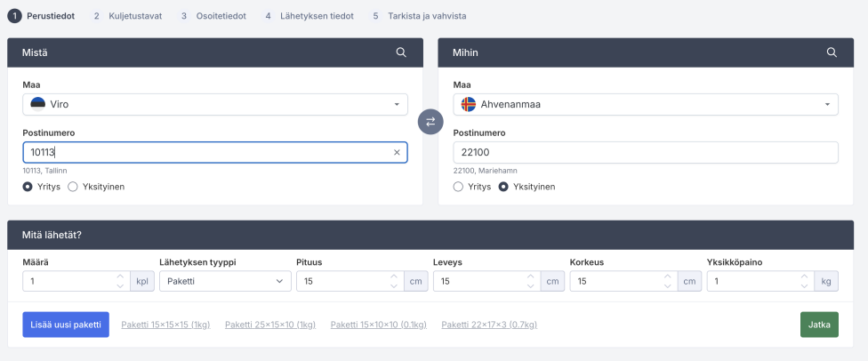Image resolution: width=868 pixels, height=361 pixels.
Task: Expand the Lähetyksen tyyppi Paketti dropdown
Action: (x=224, y=281)
